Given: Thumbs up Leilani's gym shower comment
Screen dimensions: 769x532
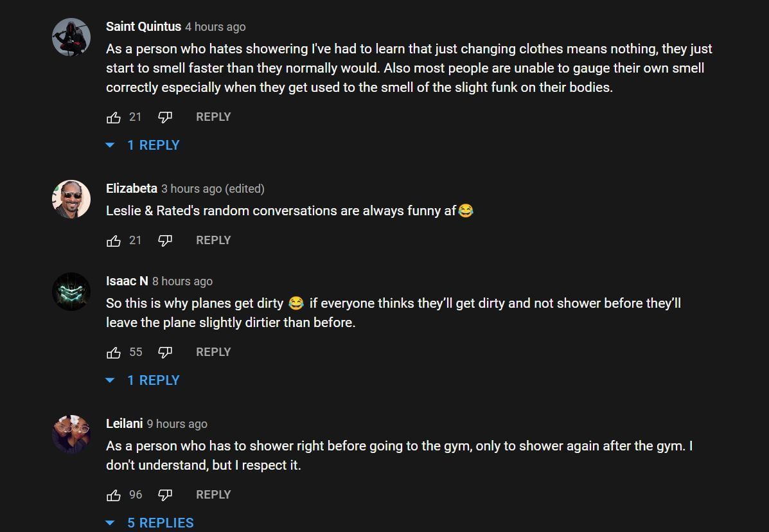Looking at the screenshot, I should [x=114, y=495].
